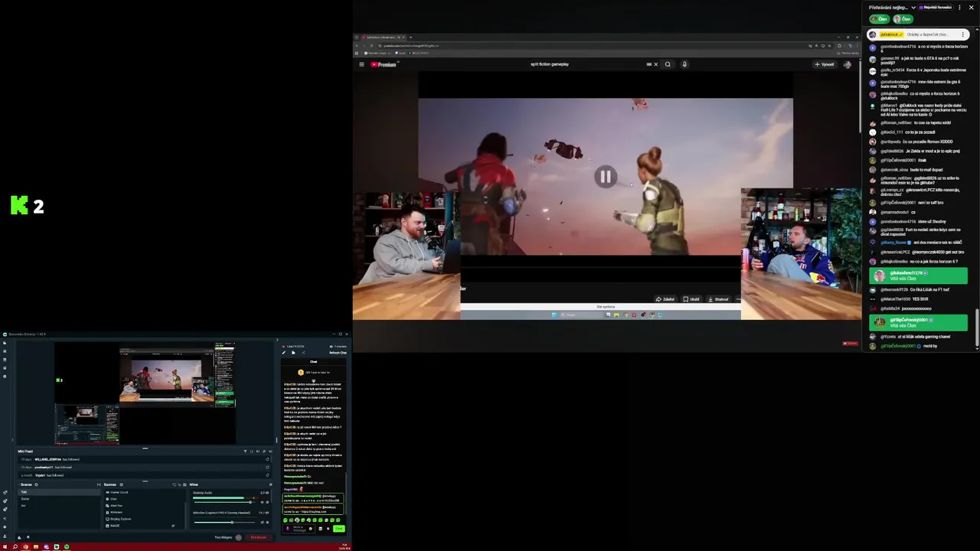980x551 pixels.
Task: Open the Mini Feed filter icon
Action: pos(245,452)
